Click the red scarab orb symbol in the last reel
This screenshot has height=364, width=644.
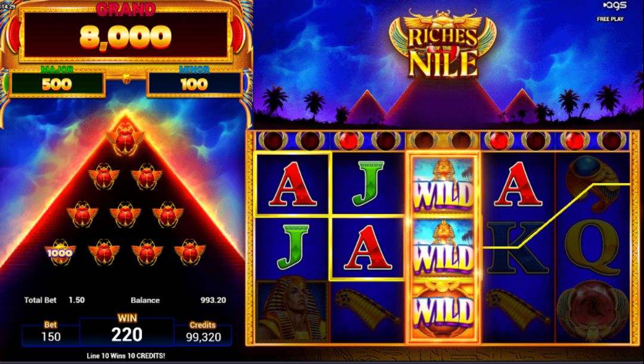point(593,310)
